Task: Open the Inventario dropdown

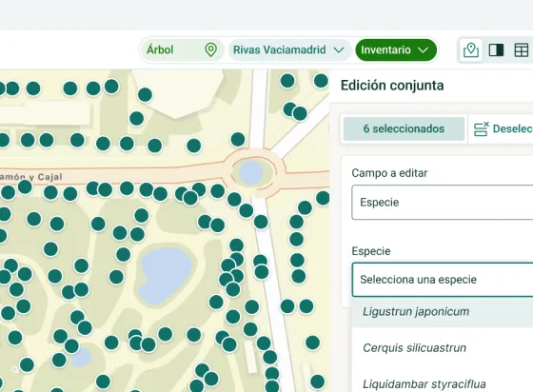Action: (x=396, y=49)
